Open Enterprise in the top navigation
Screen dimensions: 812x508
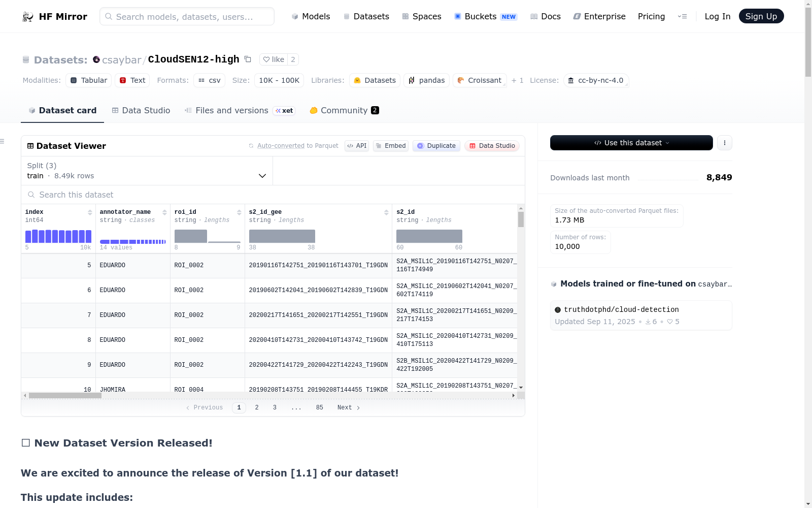[x=599, y=16]
